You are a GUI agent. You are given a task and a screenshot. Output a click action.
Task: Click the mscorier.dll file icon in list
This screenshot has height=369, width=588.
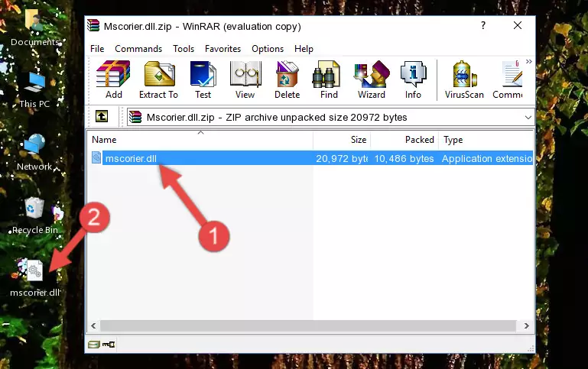[96, 157]
